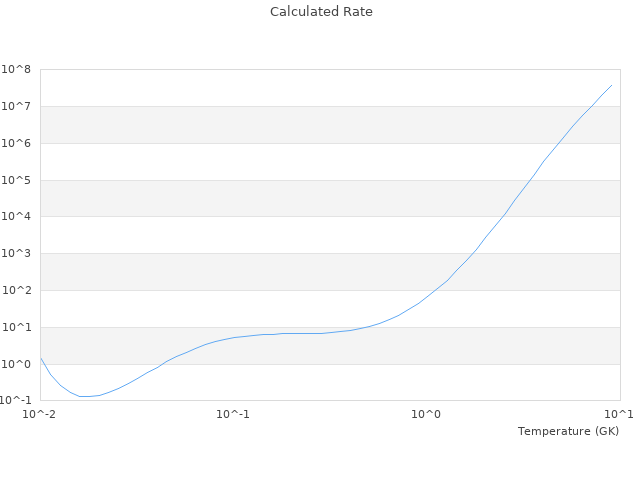Select the 10^0 label on the x-axis
The image size is (640, 480).
(426, 414)
